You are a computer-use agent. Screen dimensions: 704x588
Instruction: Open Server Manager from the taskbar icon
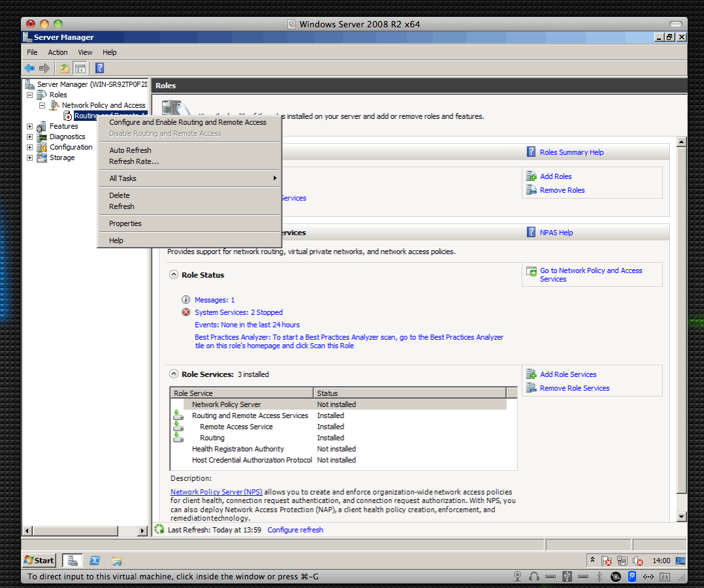pyautogui.click(x=72, y=561)
